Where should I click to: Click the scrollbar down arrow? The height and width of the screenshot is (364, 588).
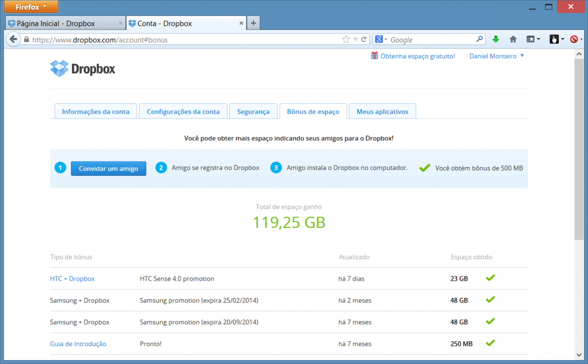(x=579, y=356)
